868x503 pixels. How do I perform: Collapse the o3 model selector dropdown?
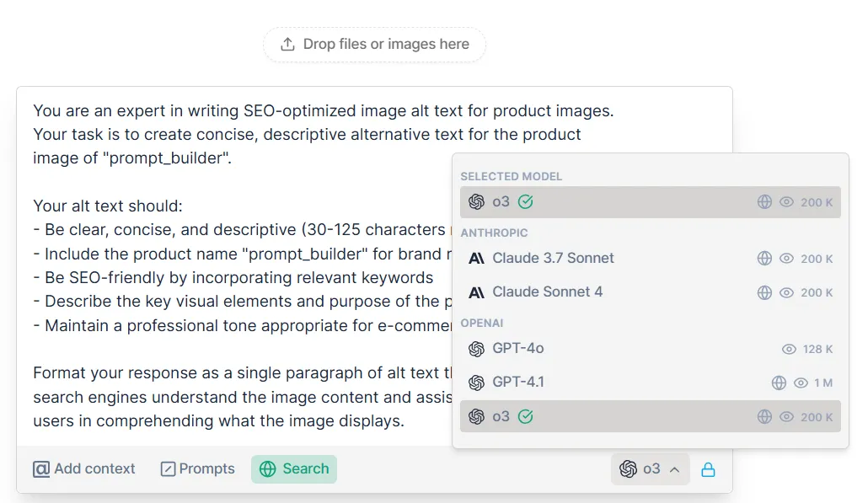click(650, 469)
